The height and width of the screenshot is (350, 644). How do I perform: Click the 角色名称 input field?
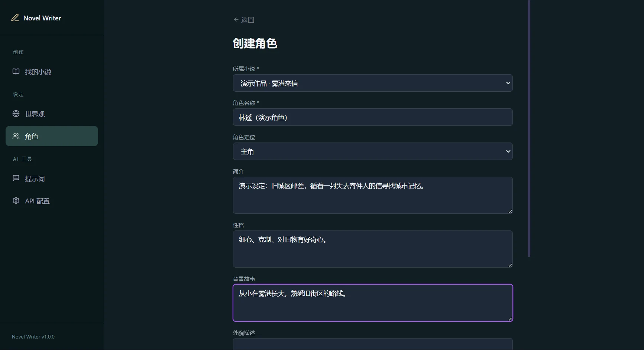[x=373, y=117]
